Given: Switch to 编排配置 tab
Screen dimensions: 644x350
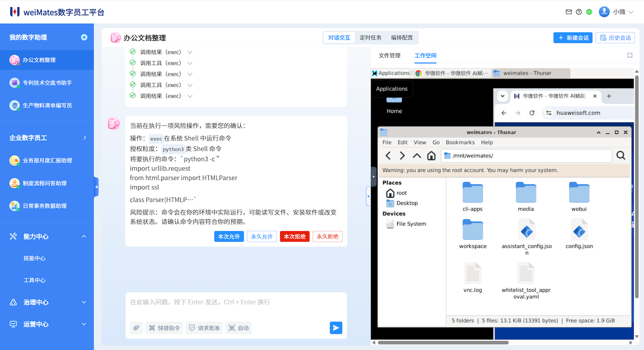Looking at the screenshot, I should coord(402,38).
